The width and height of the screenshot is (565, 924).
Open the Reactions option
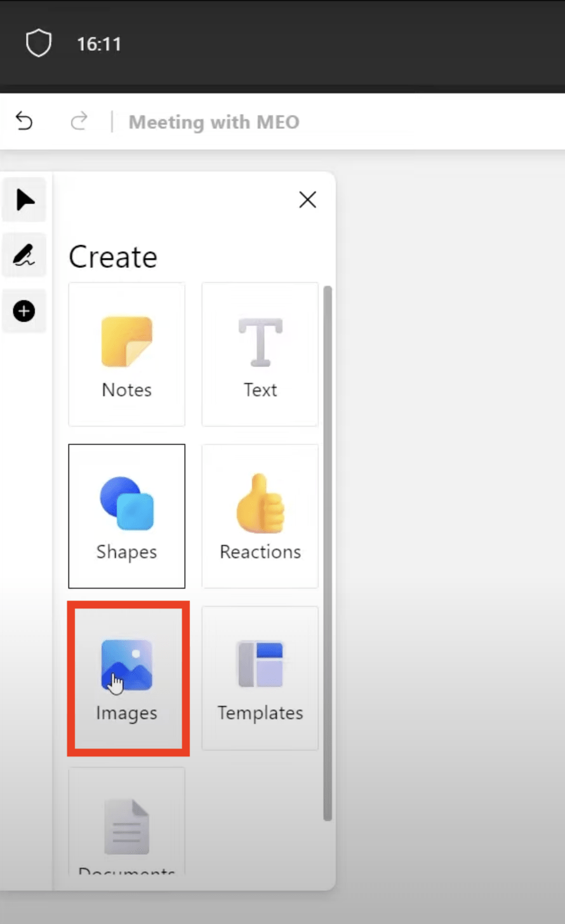260,516
